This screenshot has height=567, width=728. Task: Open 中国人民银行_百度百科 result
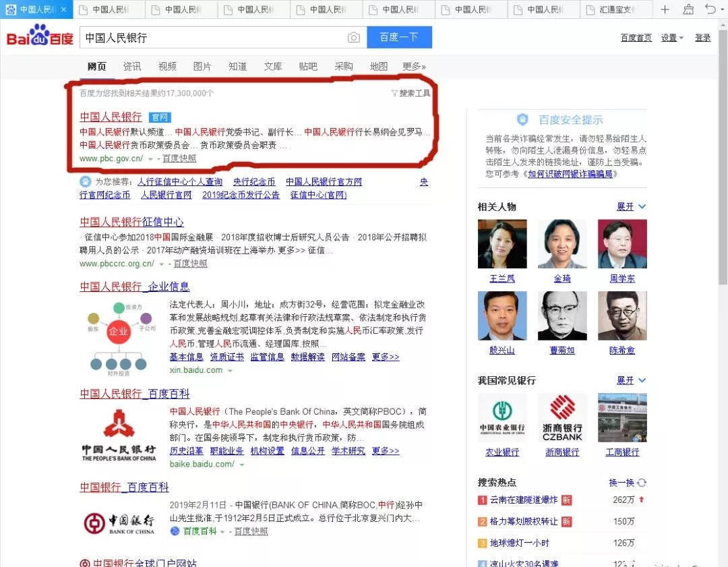135,394
